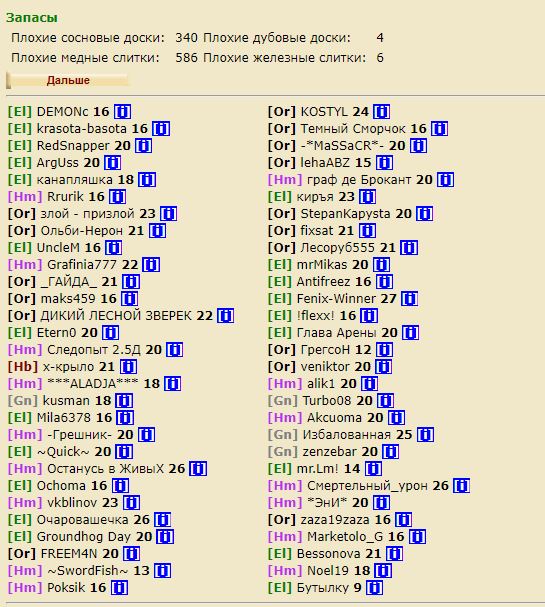Open info icon beside Смертельный_урон
Image resolution: width=545 pixels, height=607 pixels.
click(461, 486)
